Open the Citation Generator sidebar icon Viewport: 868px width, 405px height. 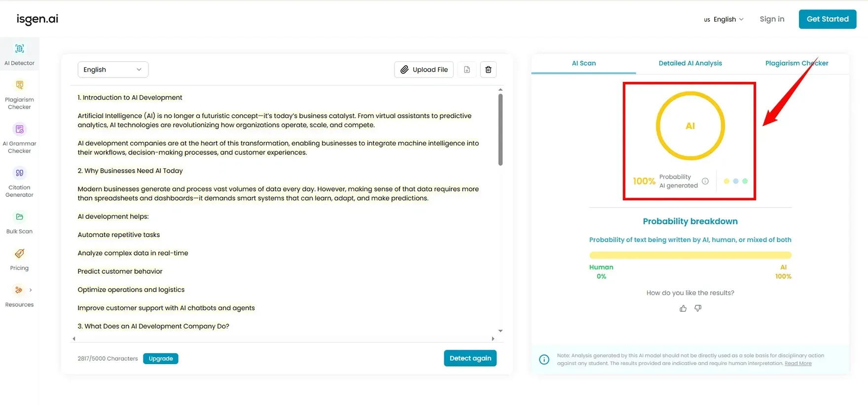coord(19,173)
